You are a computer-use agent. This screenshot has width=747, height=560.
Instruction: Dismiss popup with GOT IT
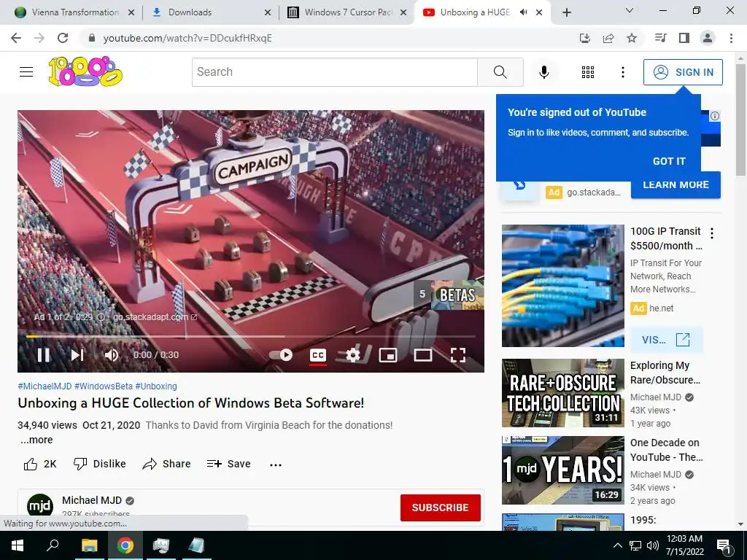(x=669, y=161)
